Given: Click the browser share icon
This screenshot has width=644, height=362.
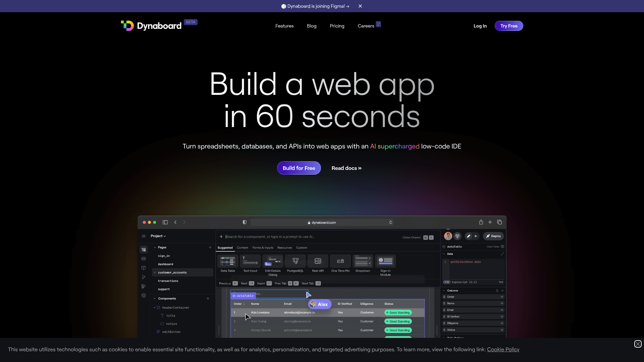Looking at the screenshot, I should pyautogui.click(x=481, y=222).
